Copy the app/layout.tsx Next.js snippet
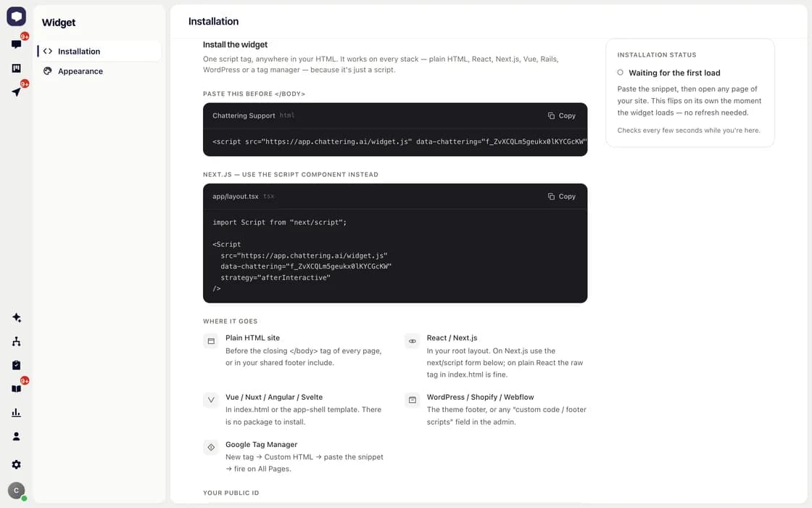The height and width of the screenshot is (508, 812). click(x=562, y=197)
